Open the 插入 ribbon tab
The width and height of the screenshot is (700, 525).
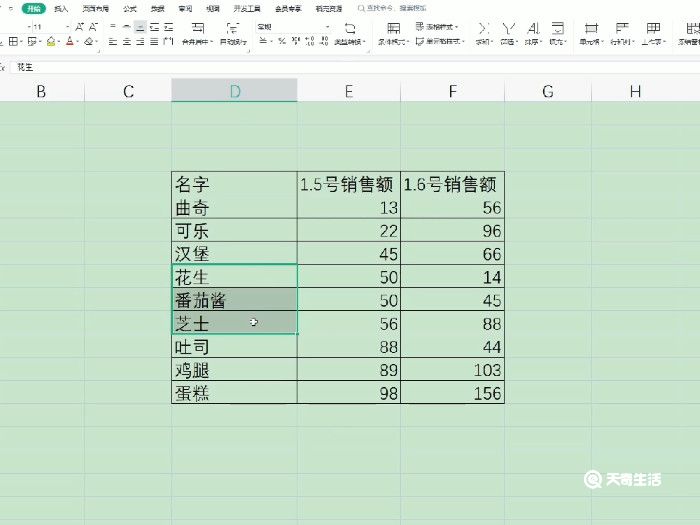coord(61,8)
